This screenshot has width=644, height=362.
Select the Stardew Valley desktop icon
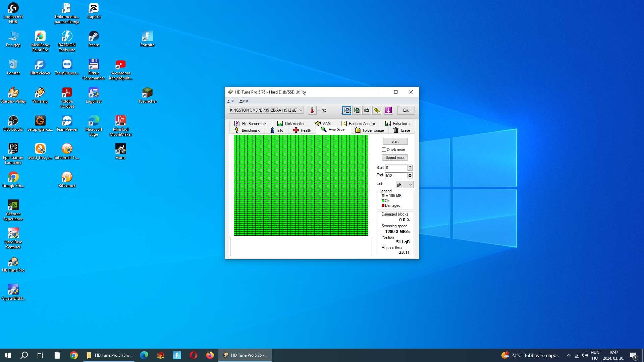click(x=13, y=95)
